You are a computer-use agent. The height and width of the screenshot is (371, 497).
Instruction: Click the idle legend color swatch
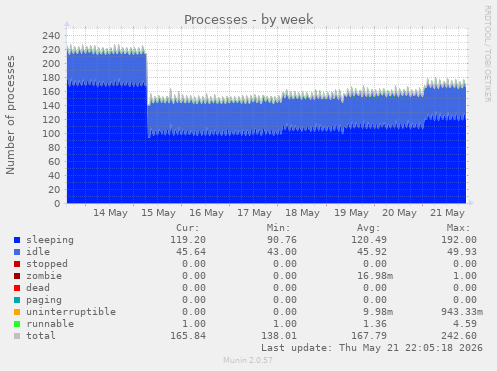(17, 252)
